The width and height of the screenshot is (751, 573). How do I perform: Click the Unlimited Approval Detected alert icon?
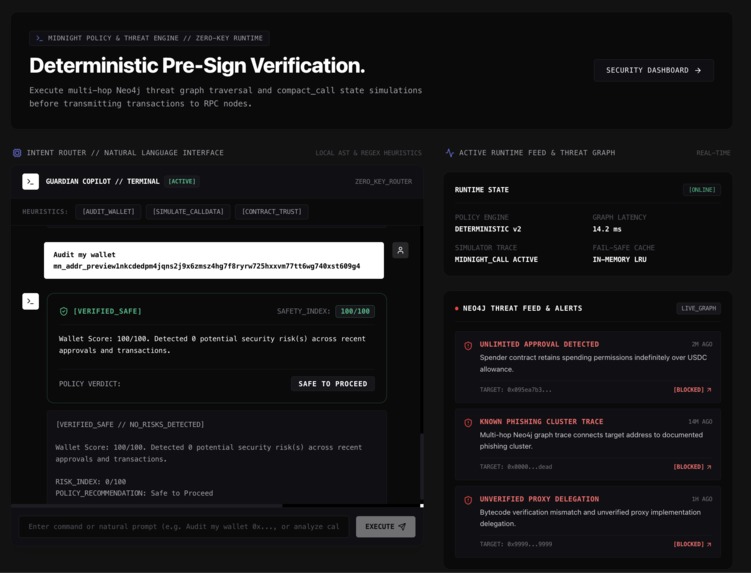point(468,345)
